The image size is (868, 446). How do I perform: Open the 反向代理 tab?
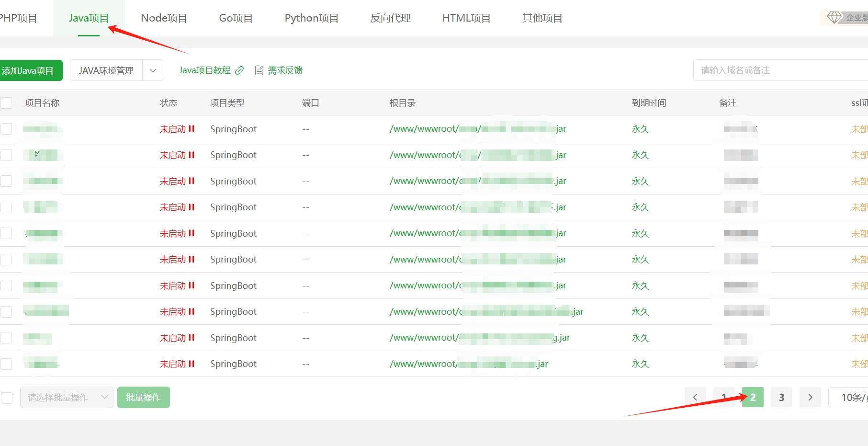pyautogui.click(x=390, y=18)
